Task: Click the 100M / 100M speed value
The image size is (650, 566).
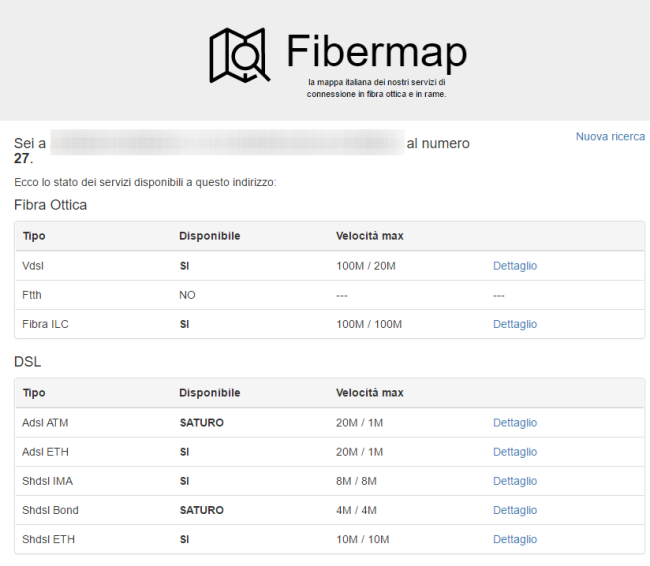Action: (369, 324)
